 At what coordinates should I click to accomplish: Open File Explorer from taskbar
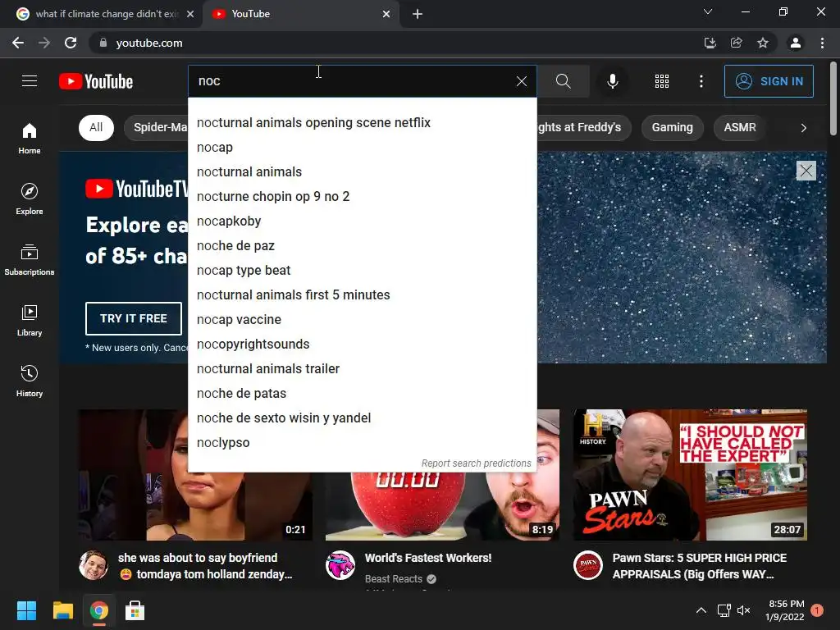click(x=62, y=610)
